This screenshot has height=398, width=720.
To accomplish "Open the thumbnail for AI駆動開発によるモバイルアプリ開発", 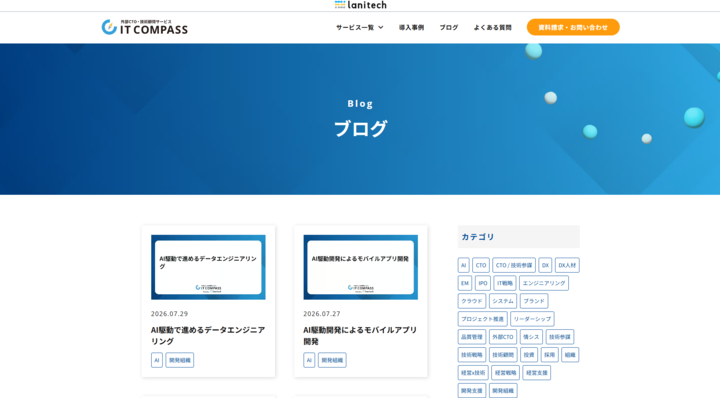I will pos(360,267).
